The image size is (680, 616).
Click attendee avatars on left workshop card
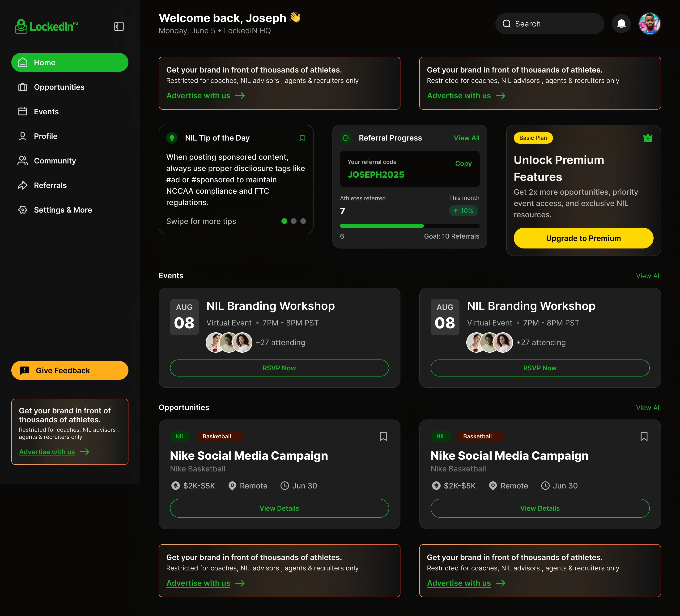[x=229, y=342]
